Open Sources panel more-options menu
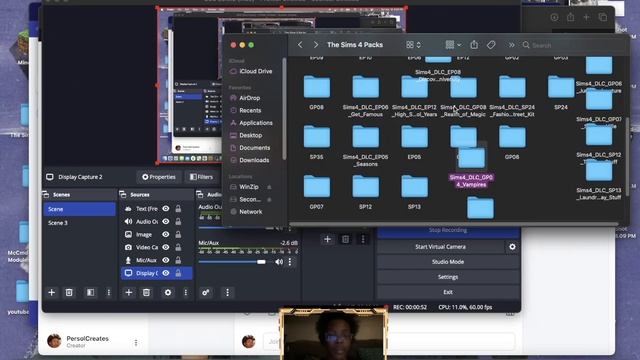Image resolution: width=640 pixels, height=360 pixels. [x=186, y=292]
